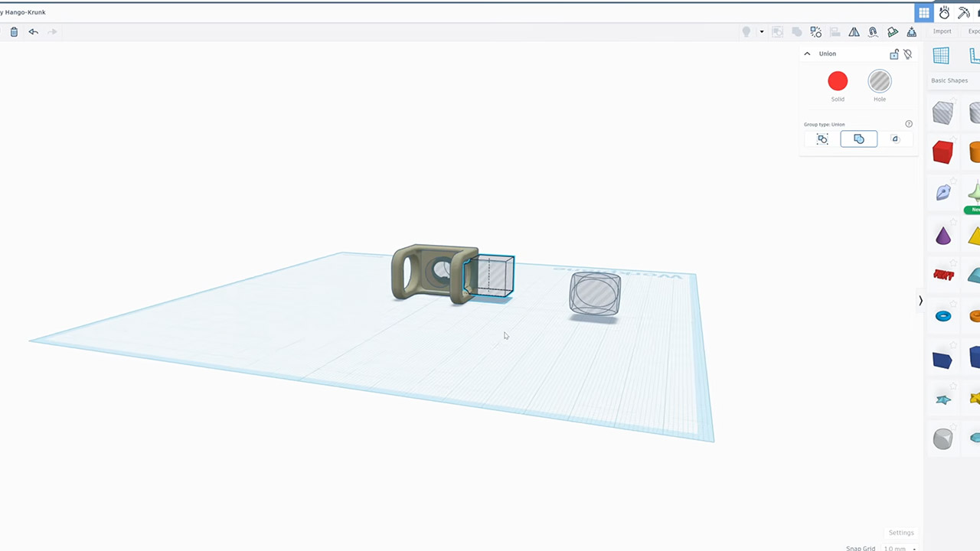
Task: Select the Union group type option
Action: tap(858, 139)
